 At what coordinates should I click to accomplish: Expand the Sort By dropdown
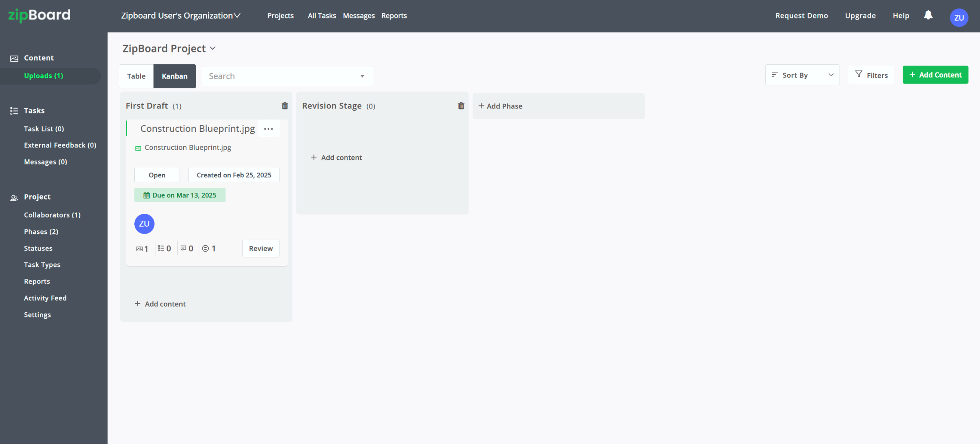click(802, 75)
